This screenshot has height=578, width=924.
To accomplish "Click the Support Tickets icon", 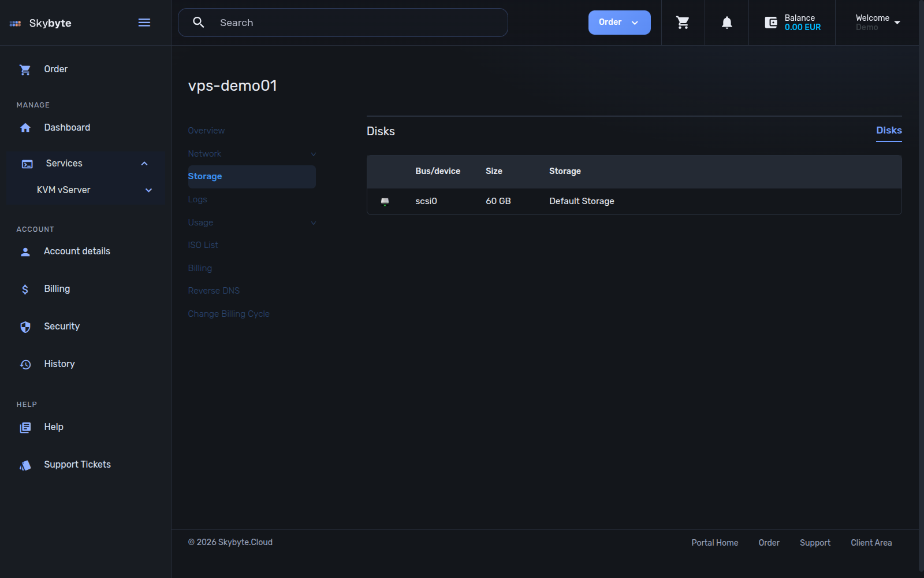I will click(x=25, y=465).
